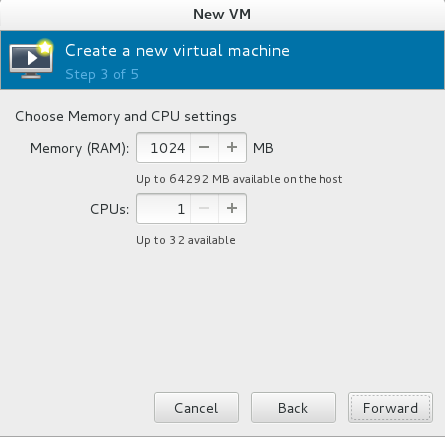Increase Memory (RAM) with the plus button
Image resolution: width=445 pixels, height=437 pixels.
[232, 147]
